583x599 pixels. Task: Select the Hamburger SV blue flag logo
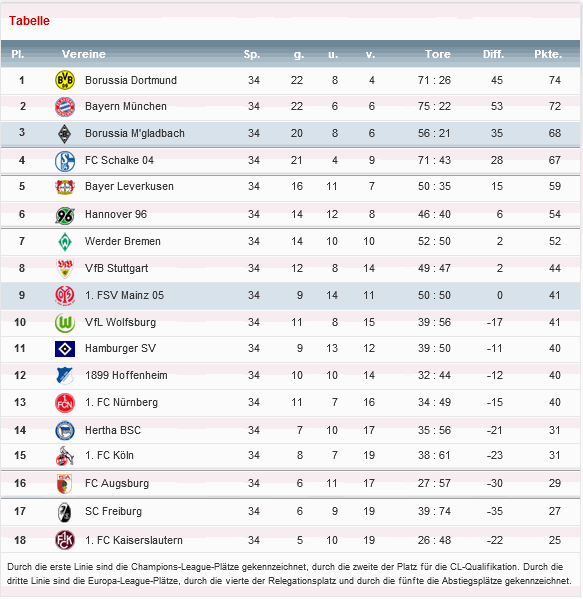(65, 349)
